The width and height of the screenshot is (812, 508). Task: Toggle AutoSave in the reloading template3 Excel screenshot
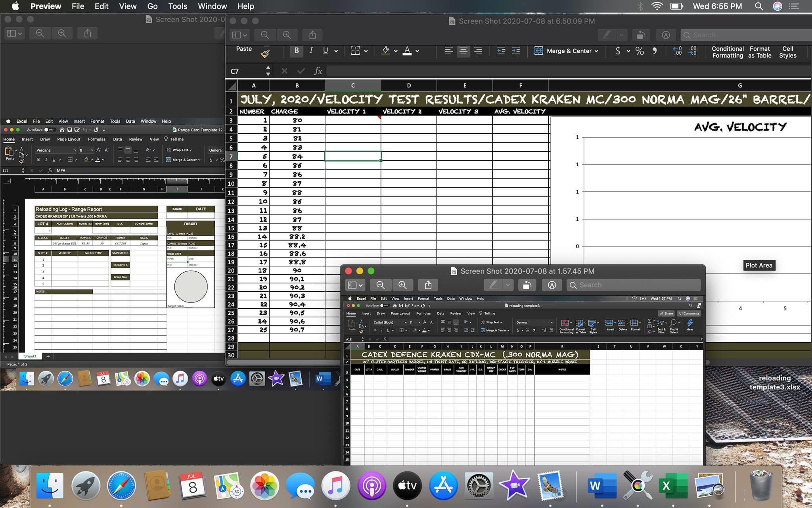(x=384, y=306)
